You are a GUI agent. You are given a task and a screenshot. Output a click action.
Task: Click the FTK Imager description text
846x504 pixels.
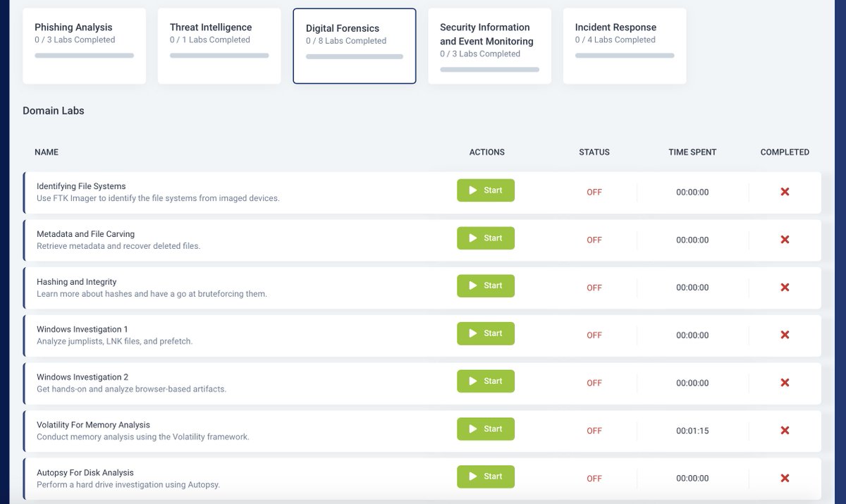pos(158,198)
